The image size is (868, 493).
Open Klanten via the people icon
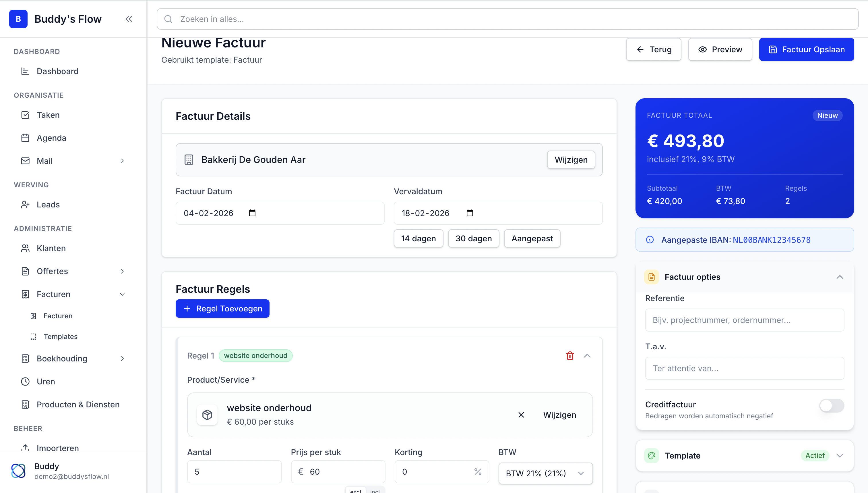(x=25, y=248)
